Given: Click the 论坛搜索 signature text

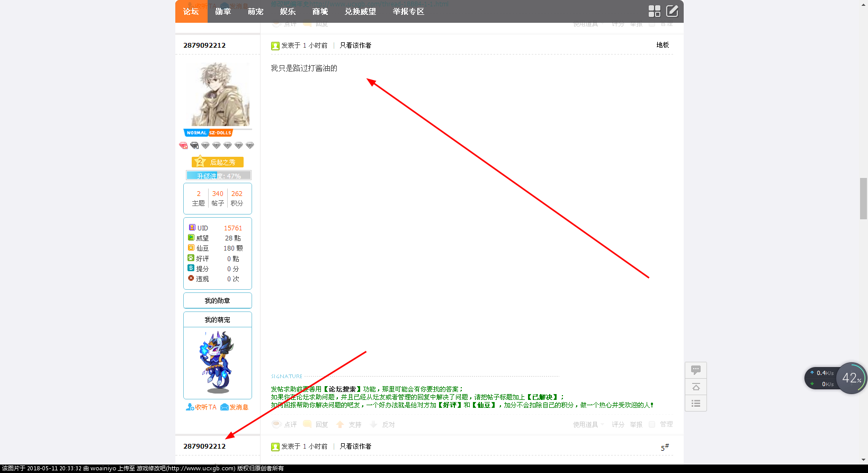Looking at the screenshot, I should click(342, 389).
